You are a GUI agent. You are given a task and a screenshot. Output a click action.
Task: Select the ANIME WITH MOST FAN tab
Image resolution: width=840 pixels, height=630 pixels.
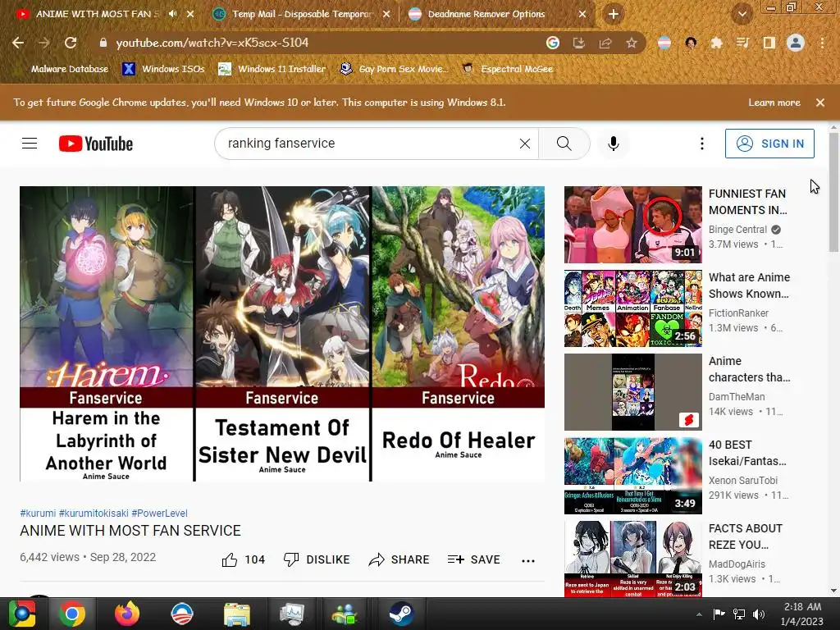97,14
